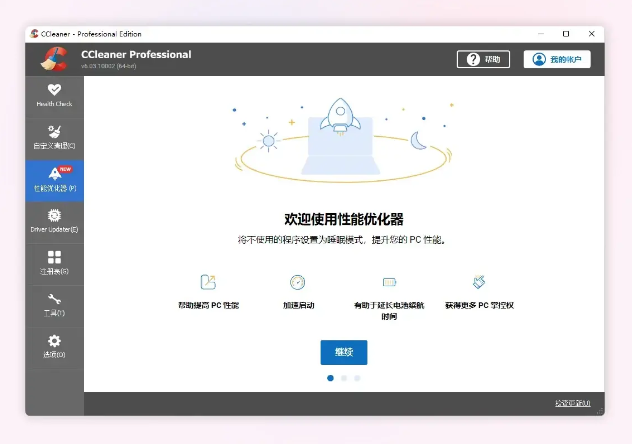Select the second pagination dot
632x444 pixels.
click(x=344, y=378)
